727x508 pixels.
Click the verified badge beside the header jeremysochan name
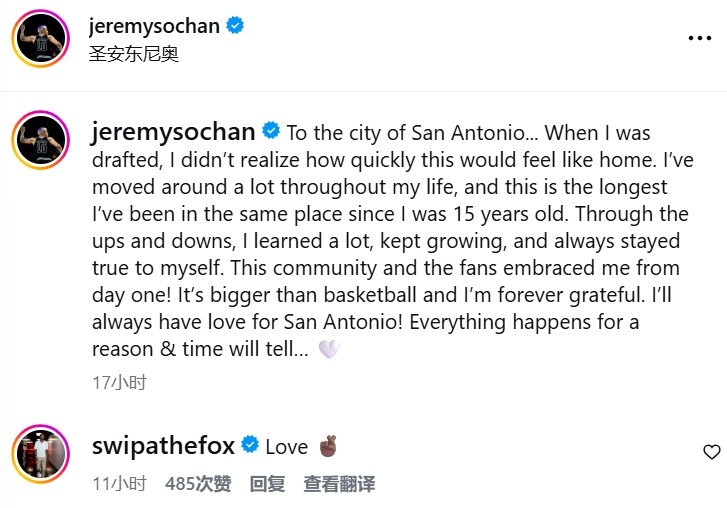[x=235, y=26]
